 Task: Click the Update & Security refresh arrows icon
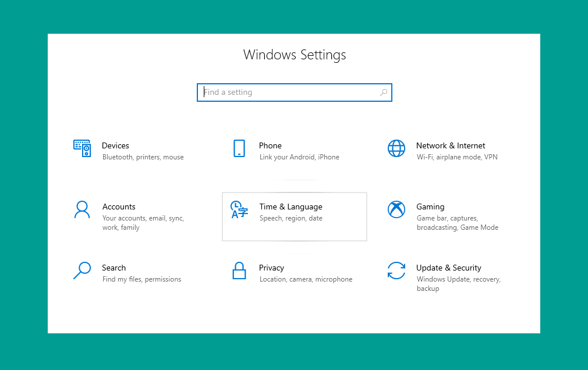tap(396, 271)
